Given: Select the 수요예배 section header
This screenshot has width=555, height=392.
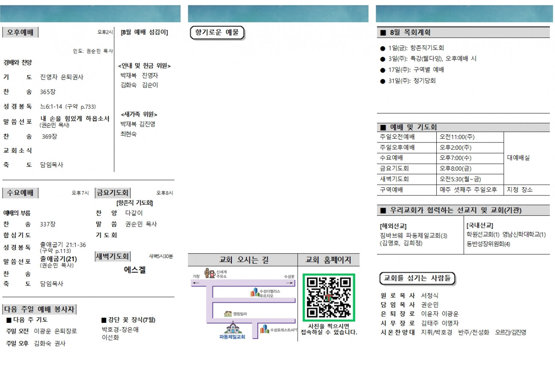Looking at the screenshot, I should (20, 193).
